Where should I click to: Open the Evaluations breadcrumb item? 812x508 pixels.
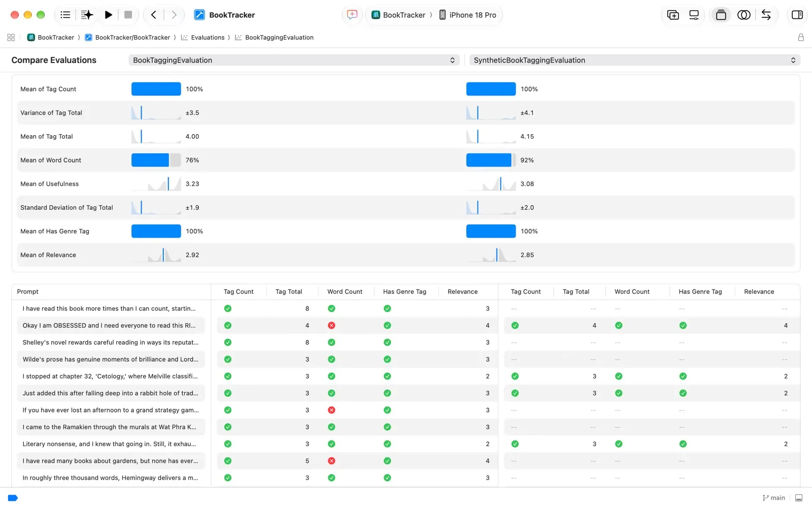(x=202, y=38)
